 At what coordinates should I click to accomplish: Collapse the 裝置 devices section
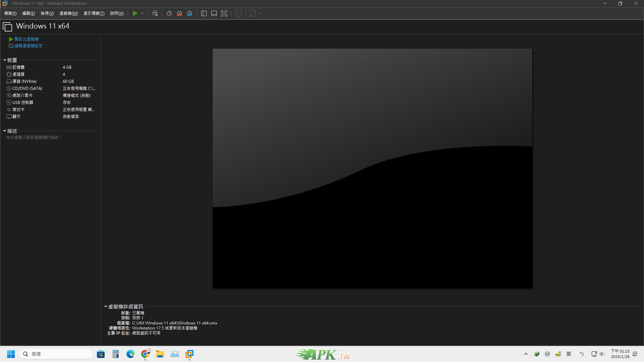pos(5,60)
